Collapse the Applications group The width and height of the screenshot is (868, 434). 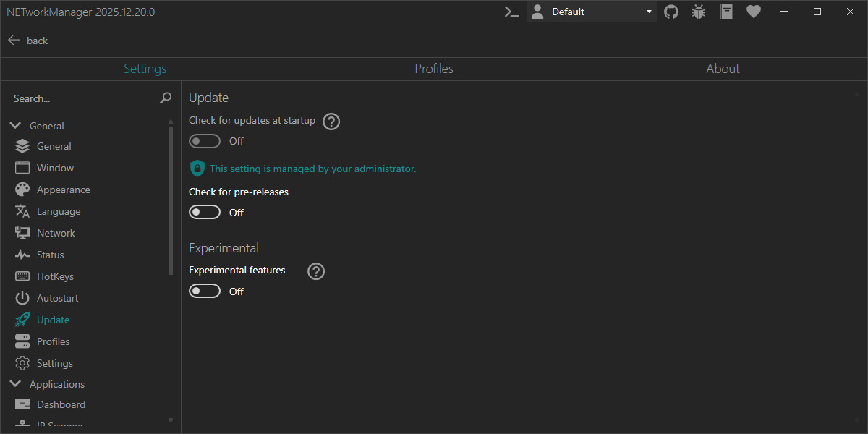[x=15, y=384]
